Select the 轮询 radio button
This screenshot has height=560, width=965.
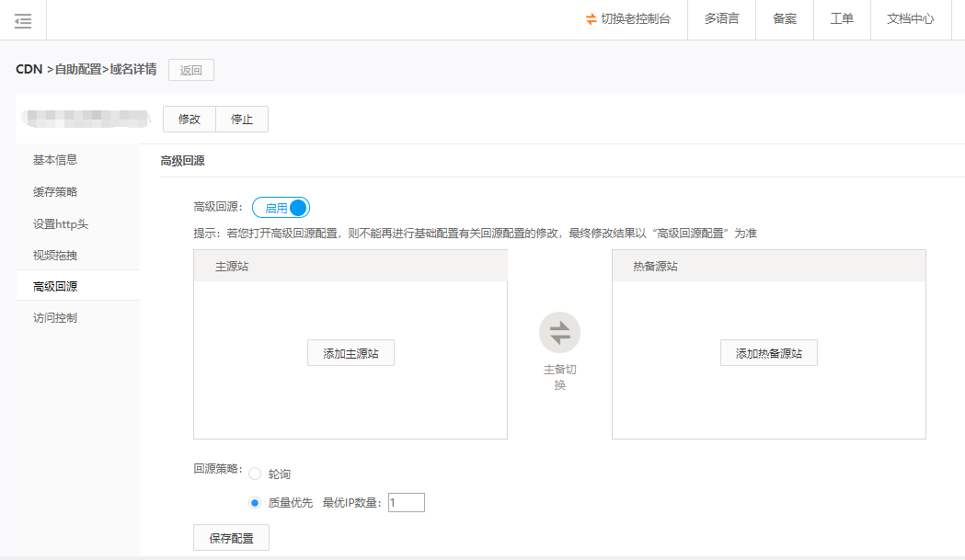point(255,474)
